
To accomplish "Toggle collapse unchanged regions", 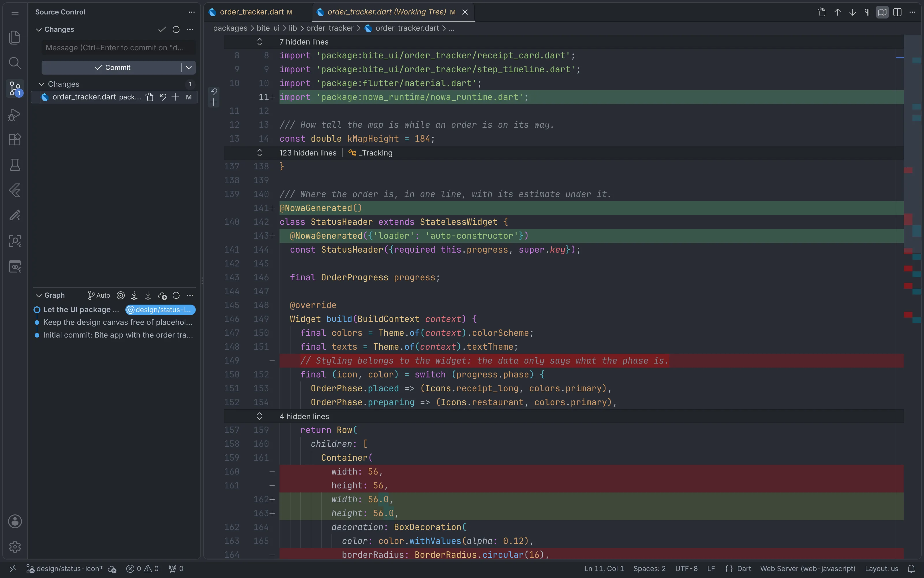I will pos(882,12).
